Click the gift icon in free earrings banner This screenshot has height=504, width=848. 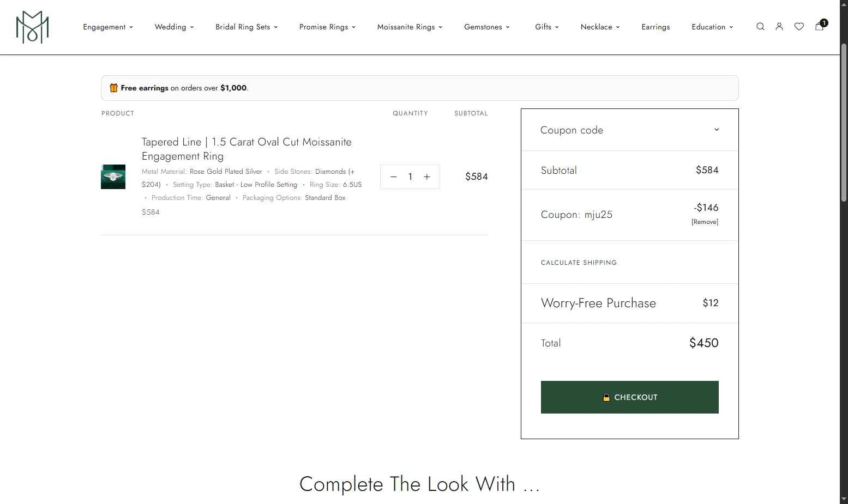[x=113, y=88]
